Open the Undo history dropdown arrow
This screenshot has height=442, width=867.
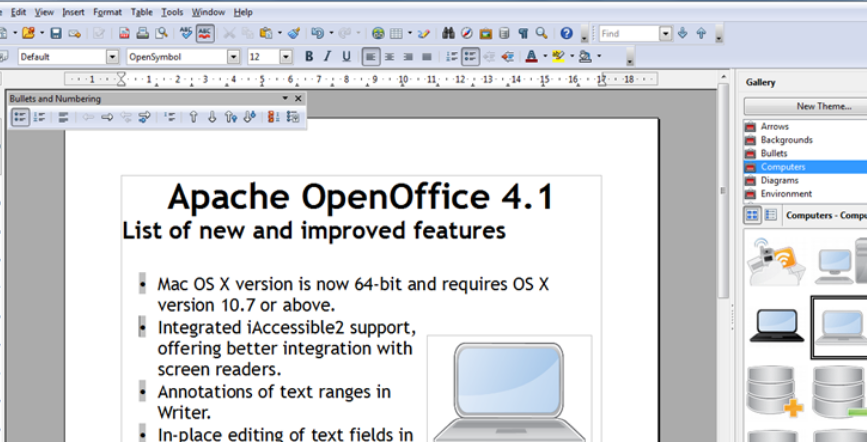[331, 34]
